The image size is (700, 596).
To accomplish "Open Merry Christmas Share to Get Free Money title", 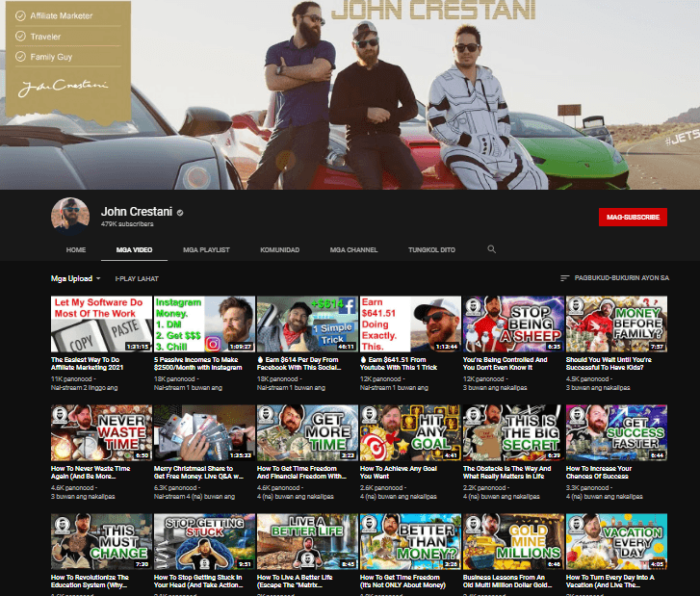I will point(198,473).
